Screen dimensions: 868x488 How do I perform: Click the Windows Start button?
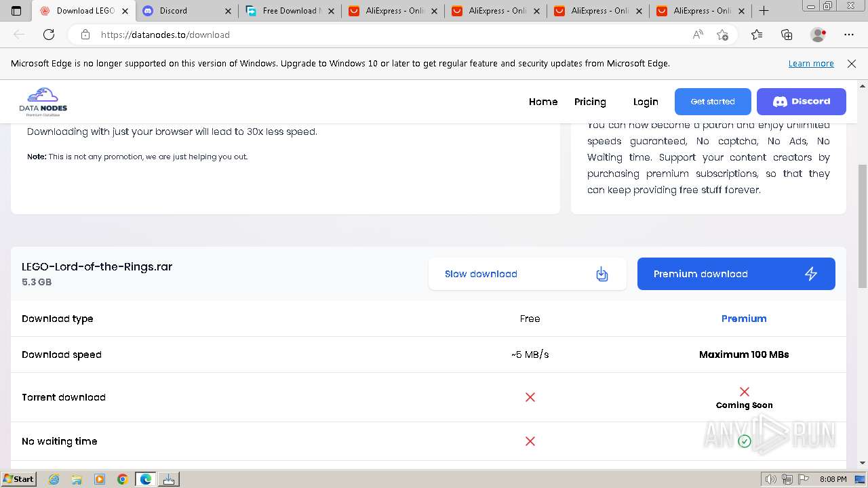point(18,479)
